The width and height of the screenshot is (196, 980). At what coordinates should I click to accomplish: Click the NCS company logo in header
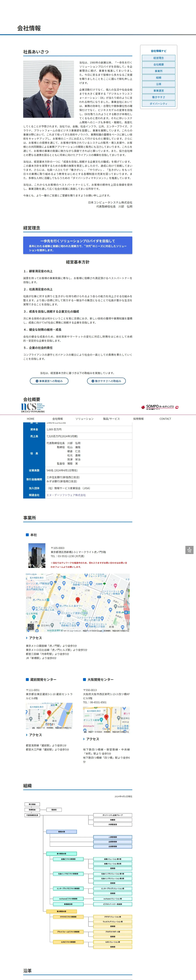click(33, 408)
